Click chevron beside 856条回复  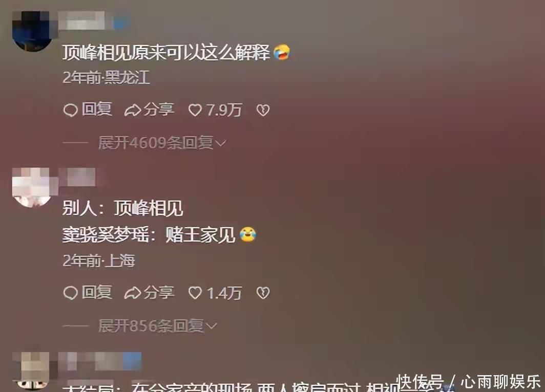point(212,326)
